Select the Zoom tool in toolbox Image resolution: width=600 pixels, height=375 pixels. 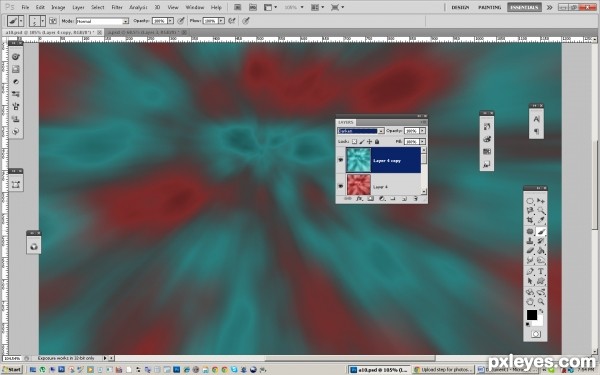541,302
